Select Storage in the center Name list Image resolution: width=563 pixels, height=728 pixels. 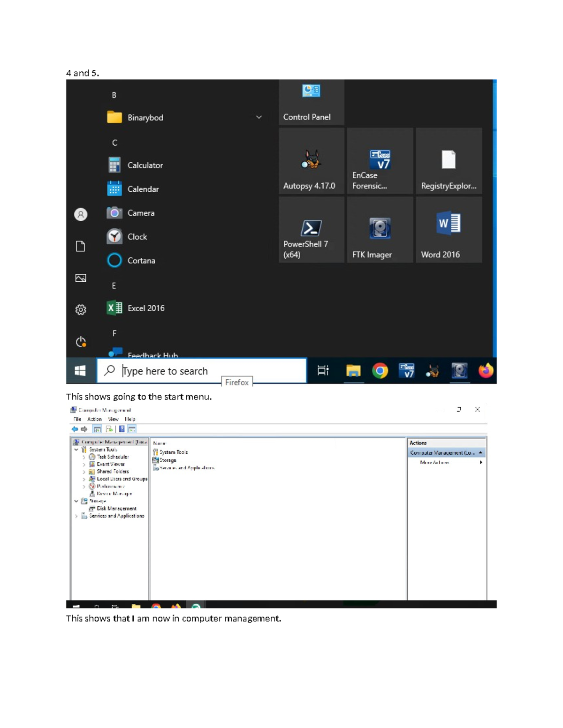pos(165,460)
